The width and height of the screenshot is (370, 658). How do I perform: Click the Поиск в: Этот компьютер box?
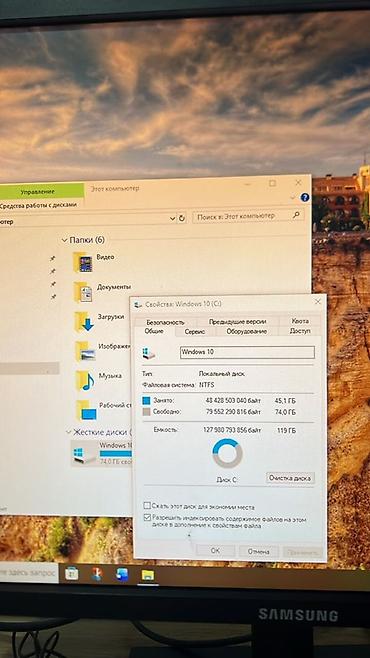[248, 216]
